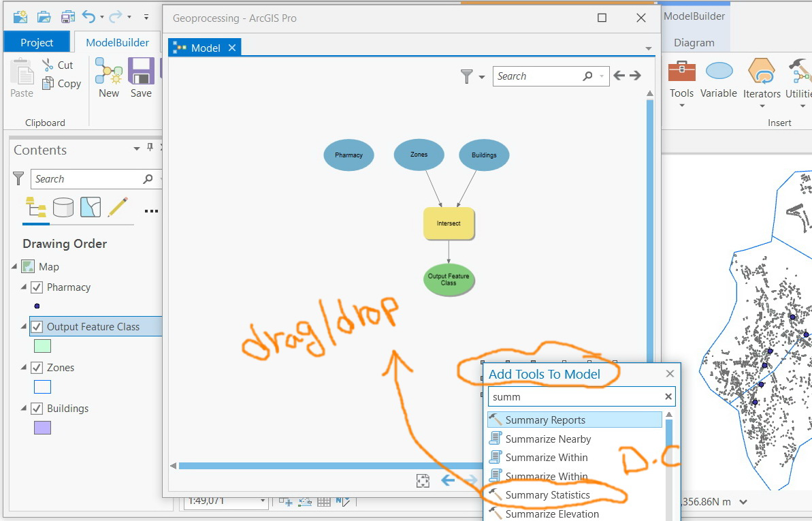Uncheck the Pharmacy layer visibility
Viewport: 812px width, 521px height.
[37, 287]
